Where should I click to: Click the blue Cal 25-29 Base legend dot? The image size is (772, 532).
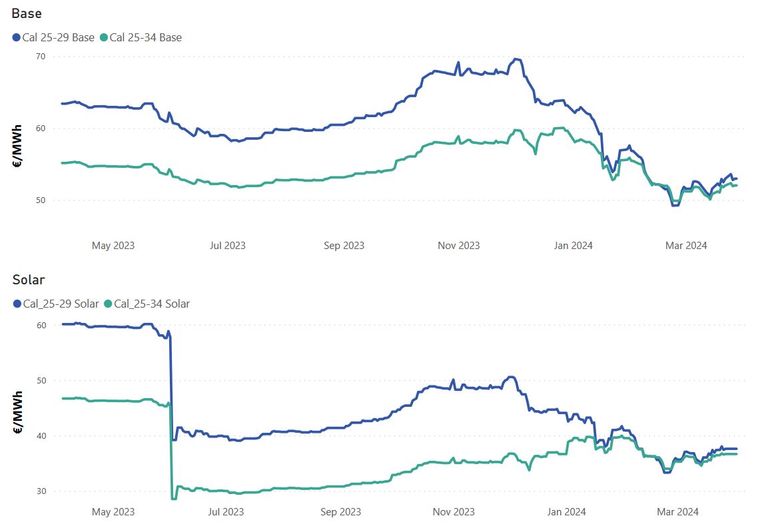(x=17, y=38)
